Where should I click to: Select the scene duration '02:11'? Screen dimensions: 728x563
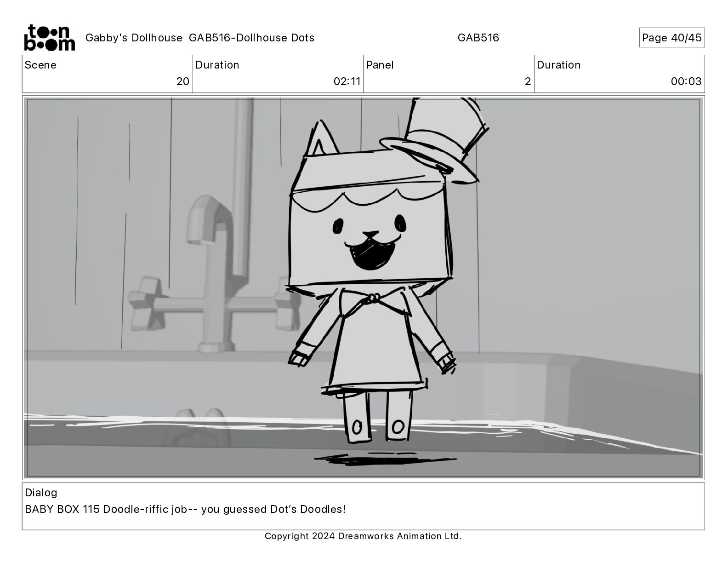[347, 81]
